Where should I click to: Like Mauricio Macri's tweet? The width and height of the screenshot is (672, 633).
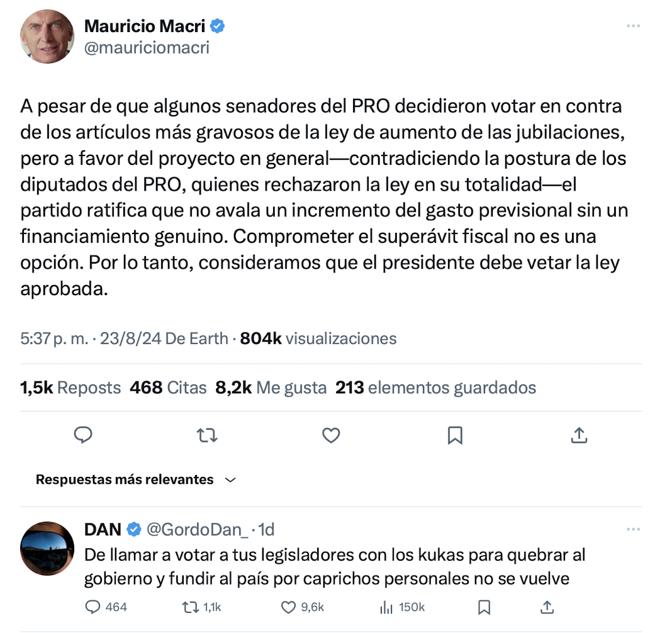pos(331,435)
